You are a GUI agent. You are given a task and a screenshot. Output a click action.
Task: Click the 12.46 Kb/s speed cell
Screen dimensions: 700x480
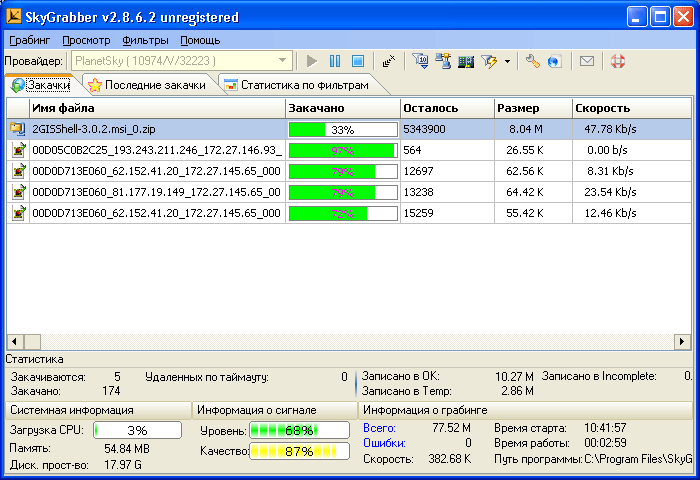tap(610, 213)
